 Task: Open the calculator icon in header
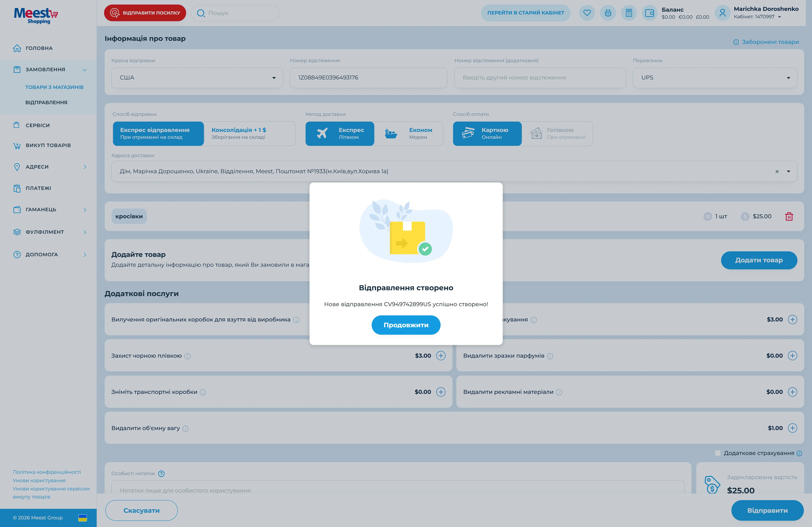629,13
